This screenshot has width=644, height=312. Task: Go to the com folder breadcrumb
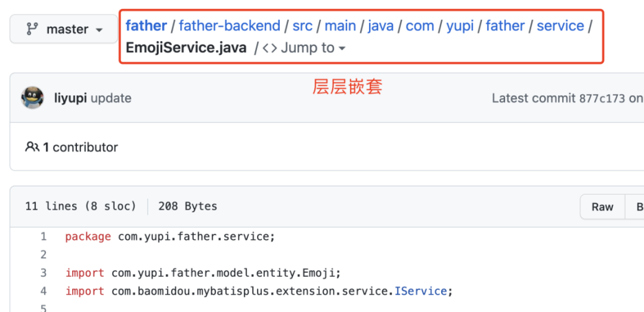click(420, 26)
